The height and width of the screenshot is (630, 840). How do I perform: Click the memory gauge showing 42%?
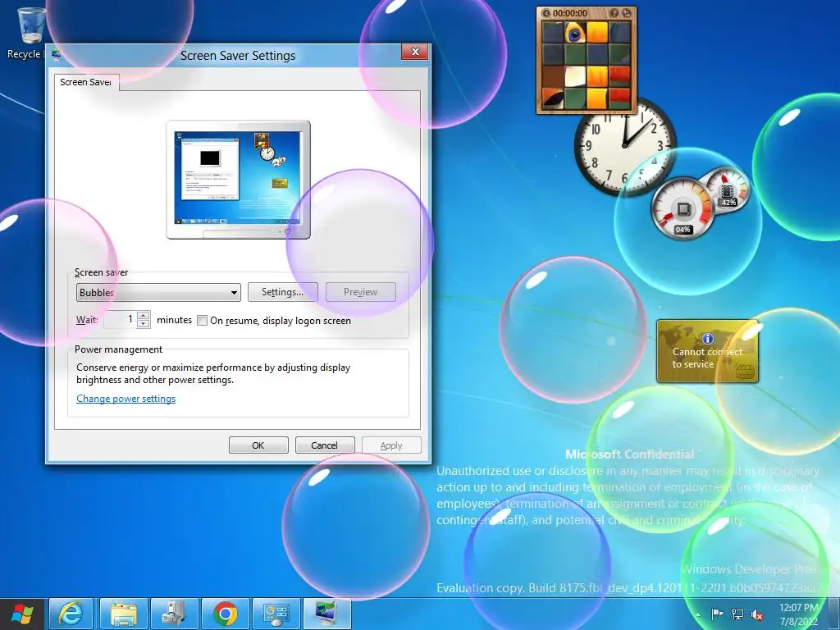point(727,189)
